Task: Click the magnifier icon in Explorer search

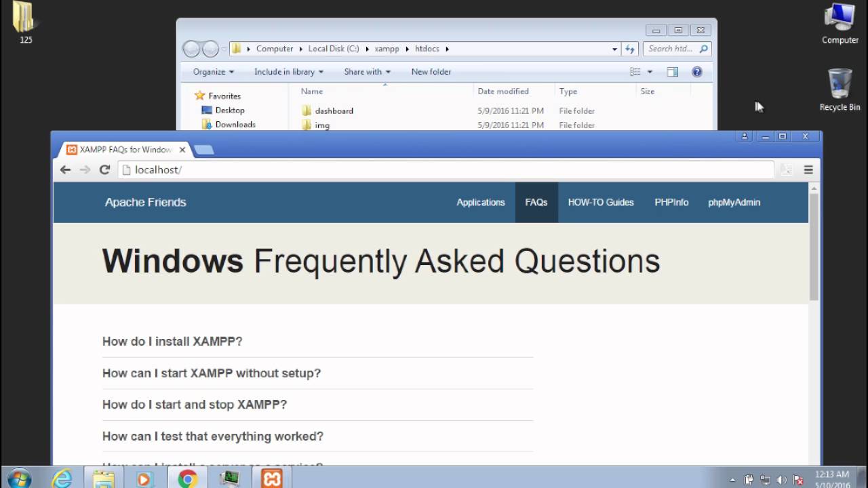Action: tap(703, 49)
